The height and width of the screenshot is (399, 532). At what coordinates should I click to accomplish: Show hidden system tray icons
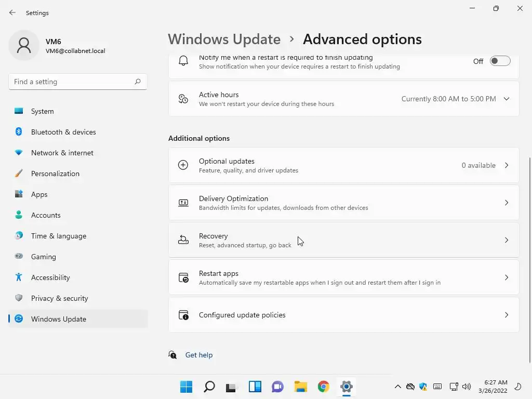[397, 387]
